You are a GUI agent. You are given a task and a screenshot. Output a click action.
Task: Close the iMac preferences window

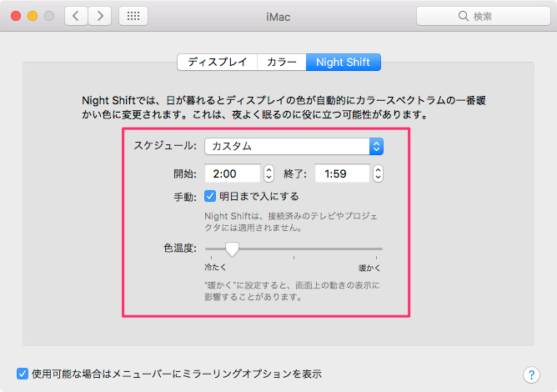16,16
